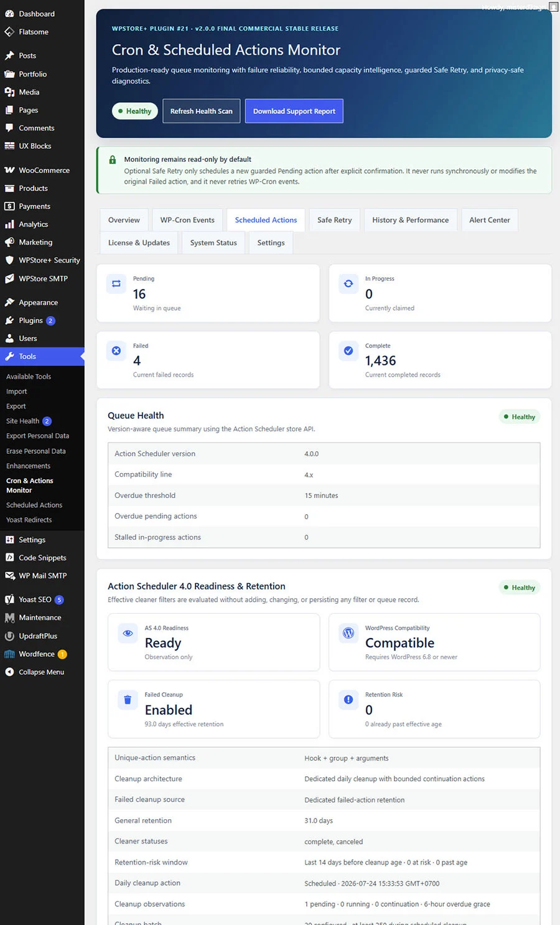
Task: Click the Code Snippets icon
Action: pos(9,558)
